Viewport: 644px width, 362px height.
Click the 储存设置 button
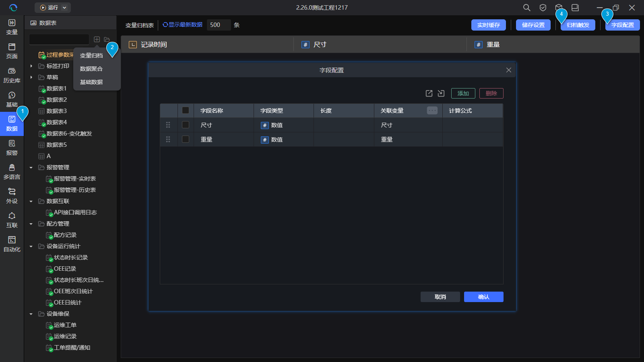(533, 25)
